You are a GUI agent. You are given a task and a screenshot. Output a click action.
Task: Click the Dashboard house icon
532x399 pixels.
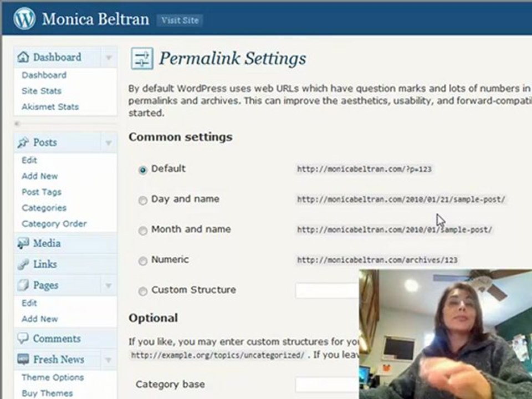[23, 57]
